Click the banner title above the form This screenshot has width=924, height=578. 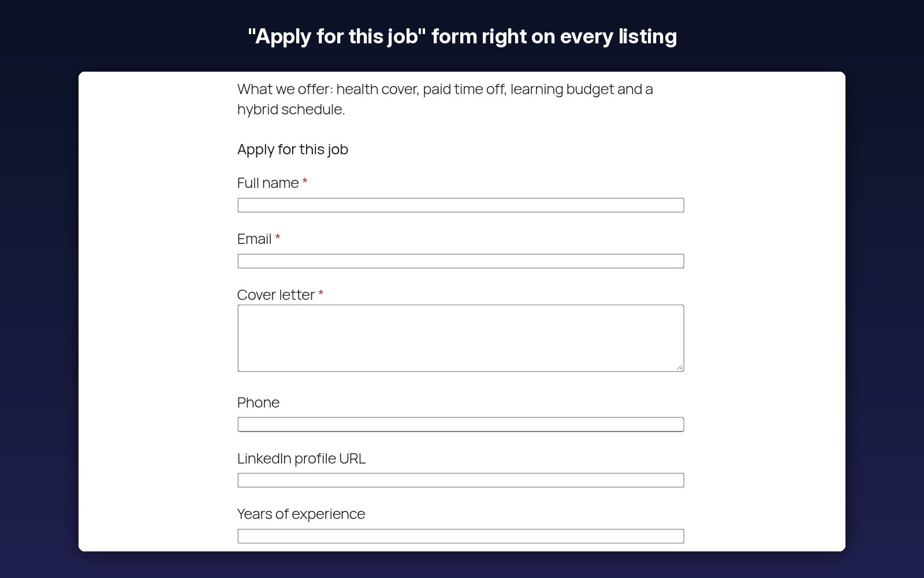click(462, 36)
